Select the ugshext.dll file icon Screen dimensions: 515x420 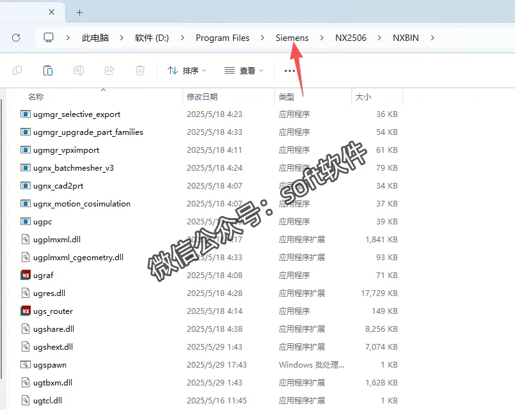(26, 347)
